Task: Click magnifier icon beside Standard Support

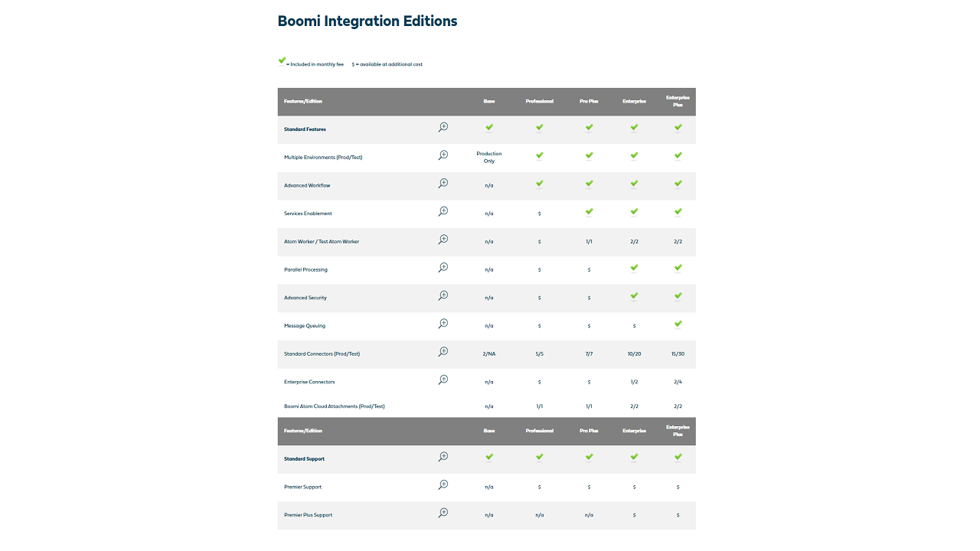Action: click(x=443, y=457)
